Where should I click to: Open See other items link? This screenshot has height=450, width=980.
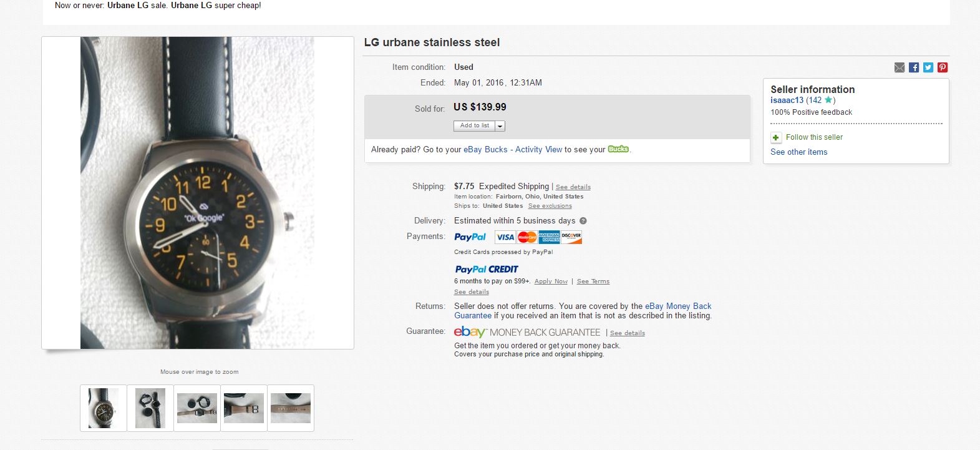[798, 152]
